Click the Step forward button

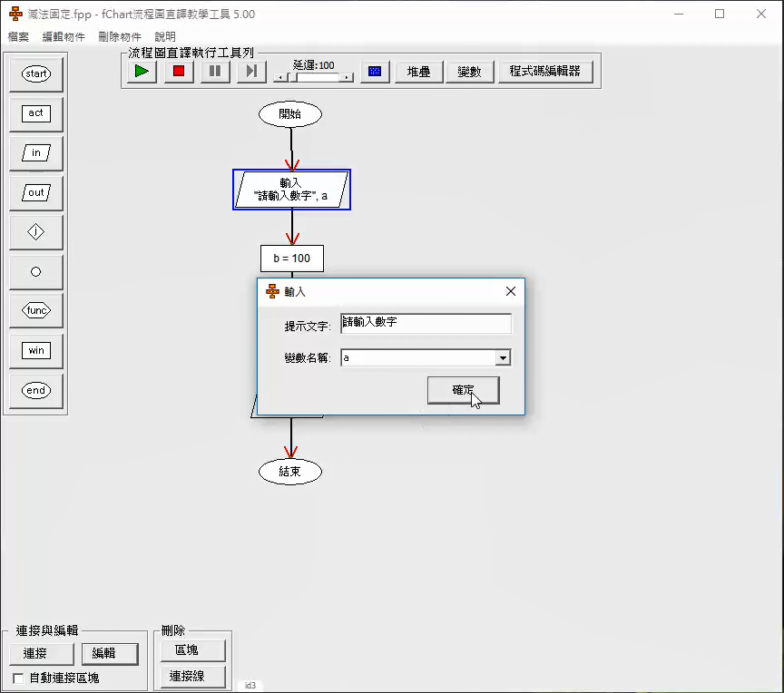tap(251, 72)
